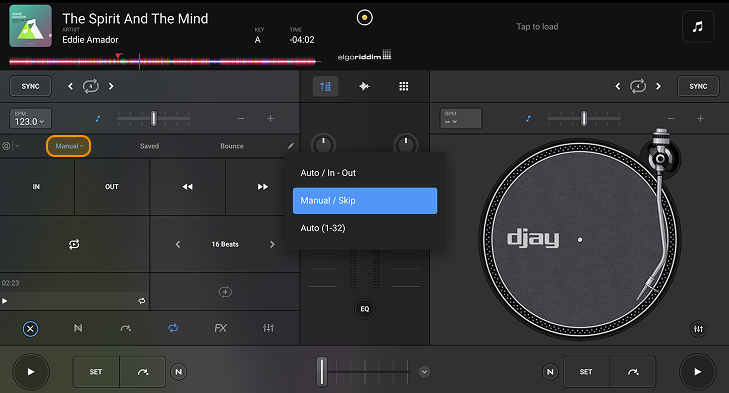
Task: Open left deck EQ sliders tool
Action: coord(268,328)
